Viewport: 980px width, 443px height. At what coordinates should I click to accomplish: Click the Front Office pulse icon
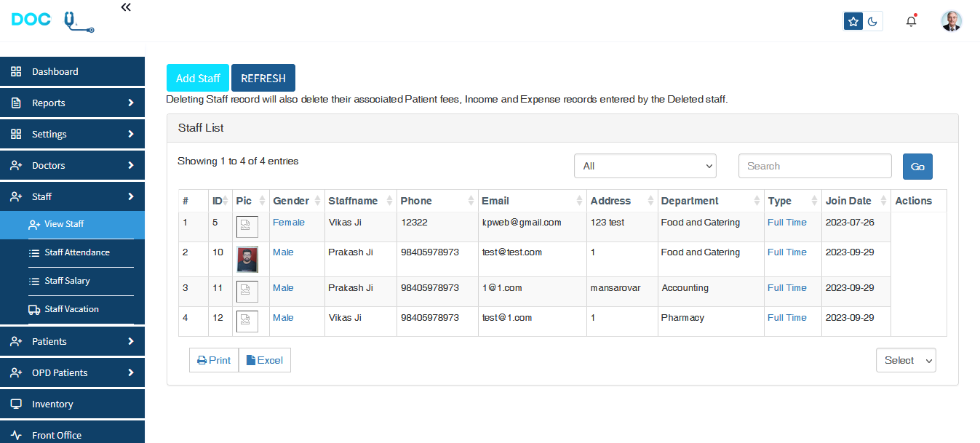pyautogui.click(x=16, y=435)
